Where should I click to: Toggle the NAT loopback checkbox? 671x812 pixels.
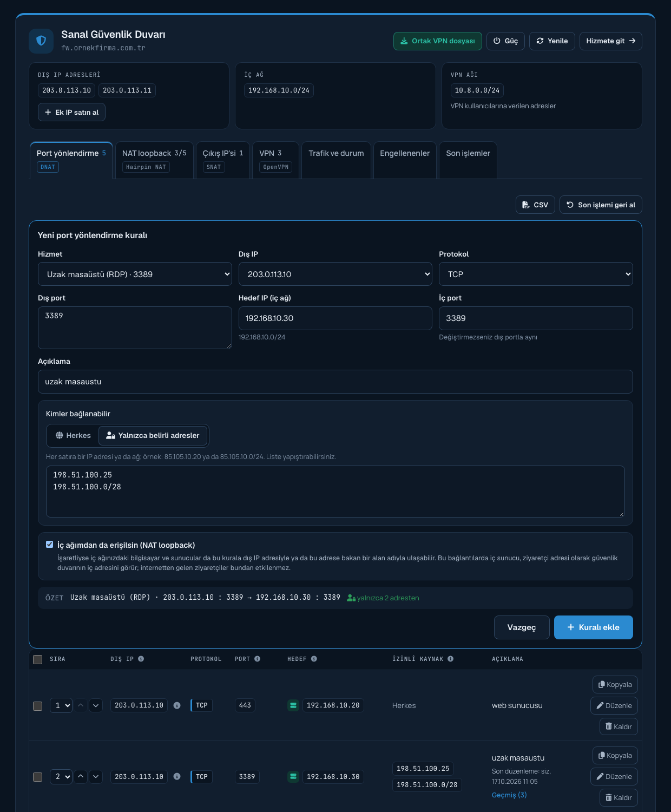pyautogui.click(x=50, y=545)
